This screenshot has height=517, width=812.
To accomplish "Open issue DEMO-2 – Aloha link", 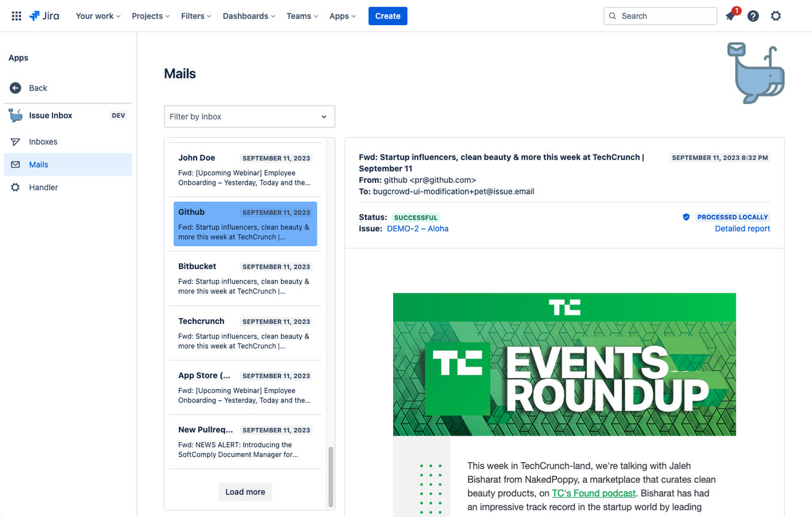I will tap(418, 229).
